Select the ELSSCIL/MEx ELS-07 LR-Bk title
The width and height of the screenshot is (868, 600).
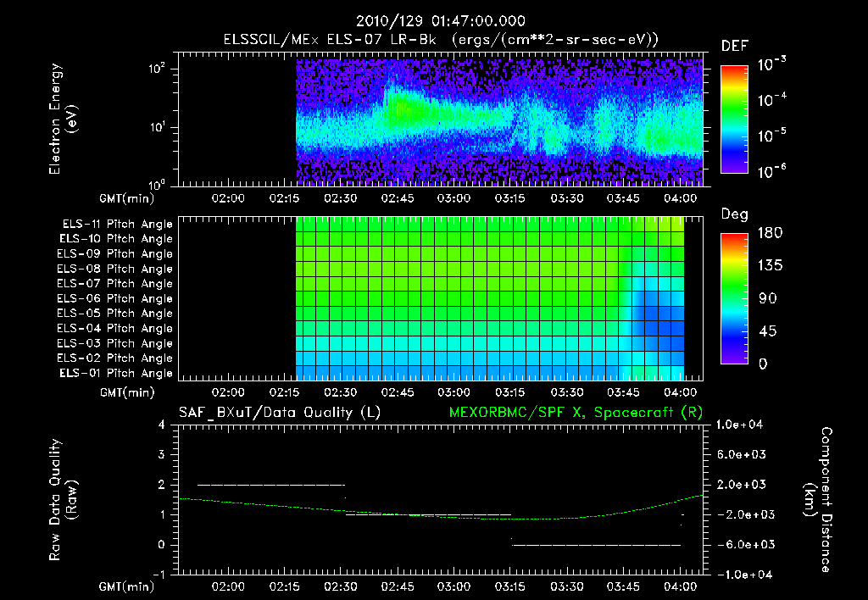click(x=330, y=40)
